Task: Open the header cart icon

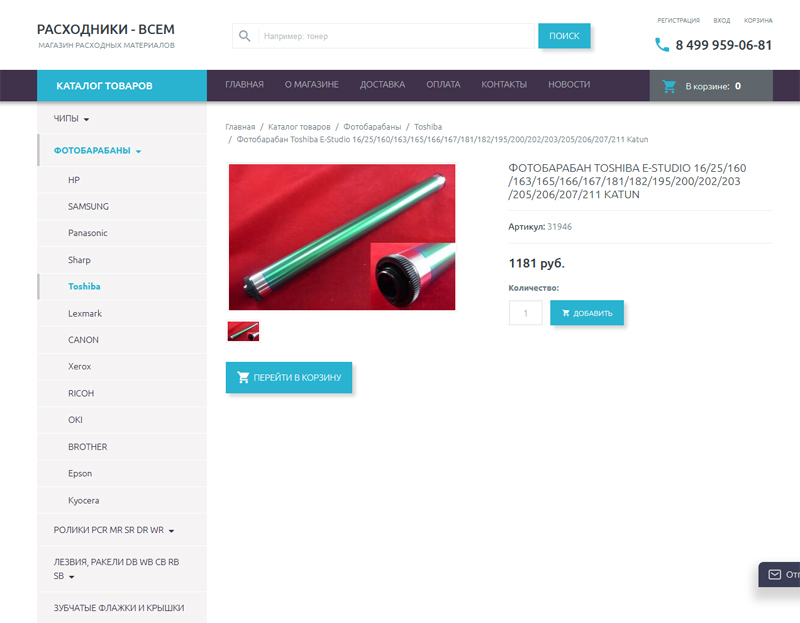Action: point(669,86)
